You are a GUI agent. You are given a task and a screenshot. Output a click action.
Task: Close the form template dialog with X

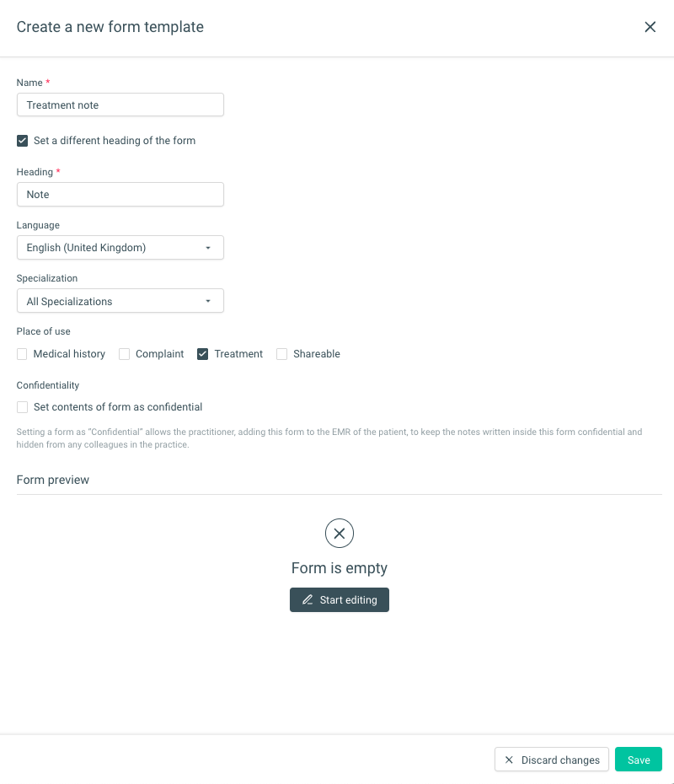tap(650, 27)
